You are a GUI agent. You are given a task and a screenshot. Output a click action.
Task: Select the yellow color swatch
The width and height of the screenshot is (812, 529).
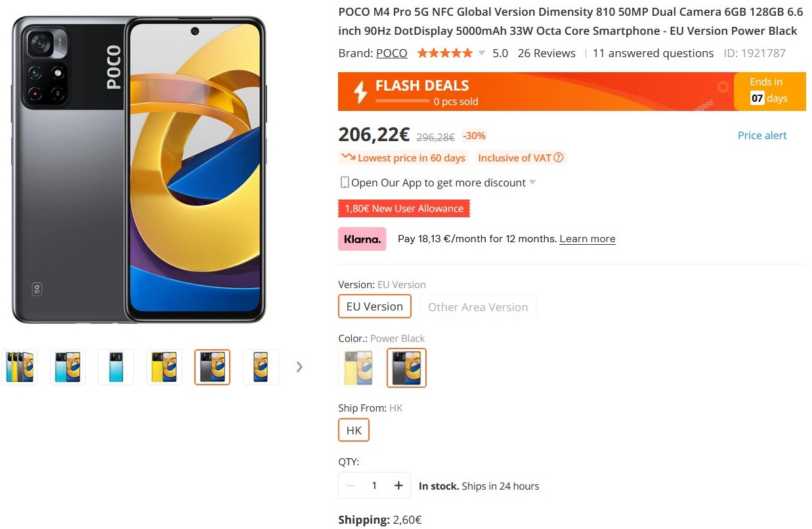[358, 368]
